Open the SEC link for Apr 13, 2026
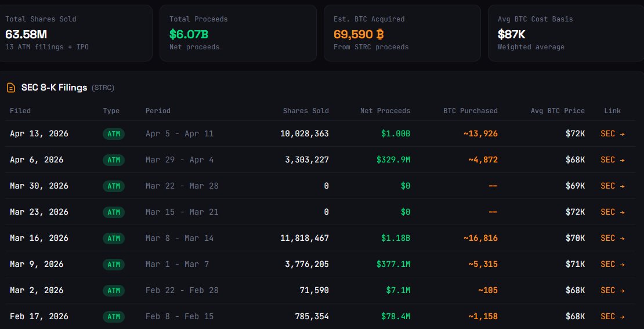The height and width of the screenshot is (329, 644). tap(612, 133)
